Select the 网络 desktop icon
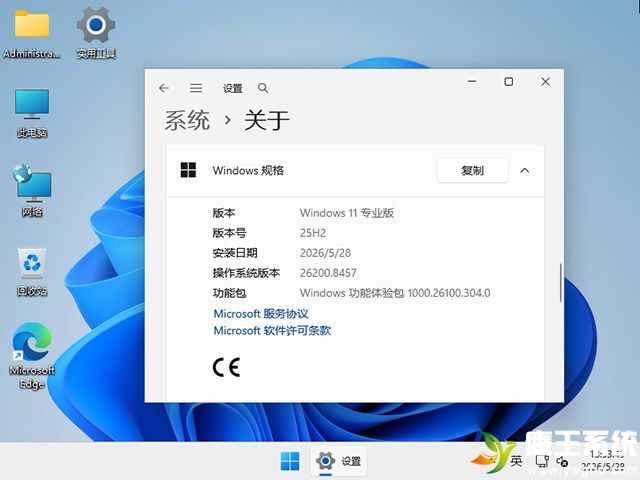This screenshot has height=480, width=640. click(x=32, y=191)
